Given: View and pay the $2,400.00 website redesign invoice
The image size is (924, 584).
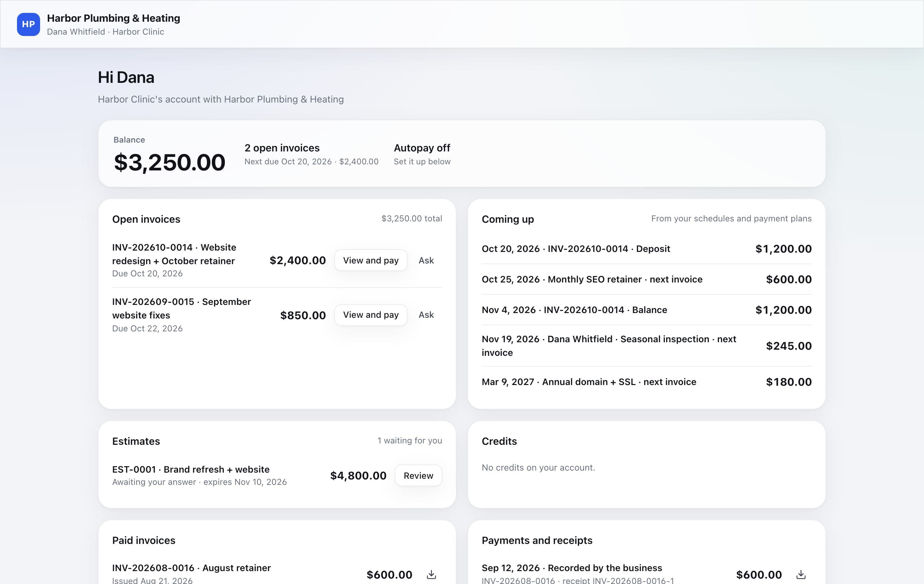Looking at the screenshot, I should (371, 260).
